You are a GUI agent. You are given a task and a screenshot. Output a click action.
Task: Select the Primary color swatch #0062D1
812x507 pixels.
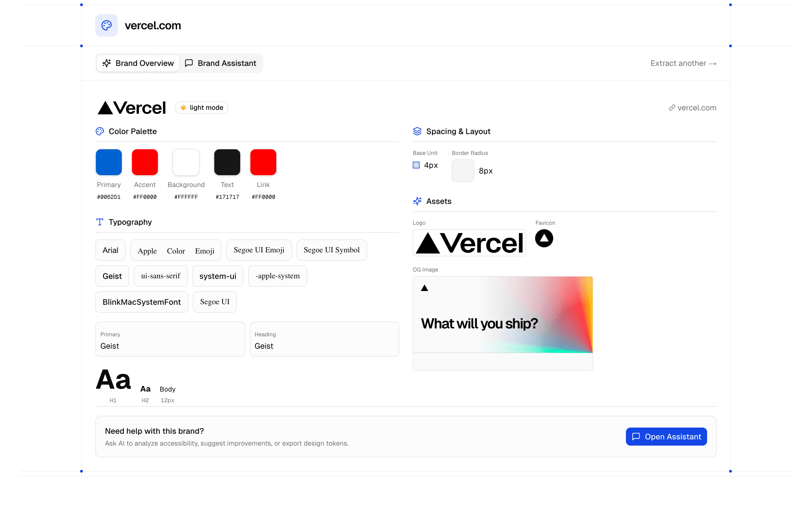point(108,162)
